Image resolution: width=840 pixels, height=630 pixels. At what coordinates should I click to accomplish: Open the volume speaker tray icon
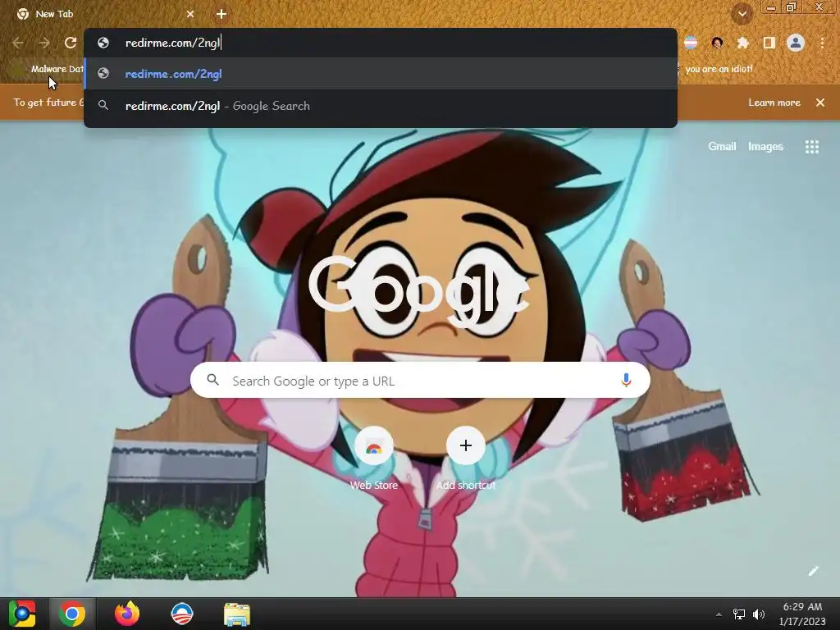(759, 614)
